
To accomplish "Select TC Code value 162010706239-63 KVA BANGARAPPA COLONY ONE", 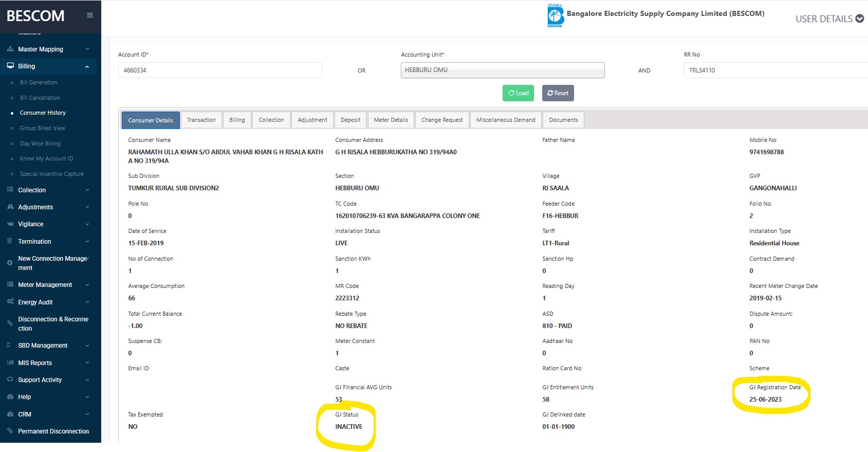I will click(x=408, y=216).
